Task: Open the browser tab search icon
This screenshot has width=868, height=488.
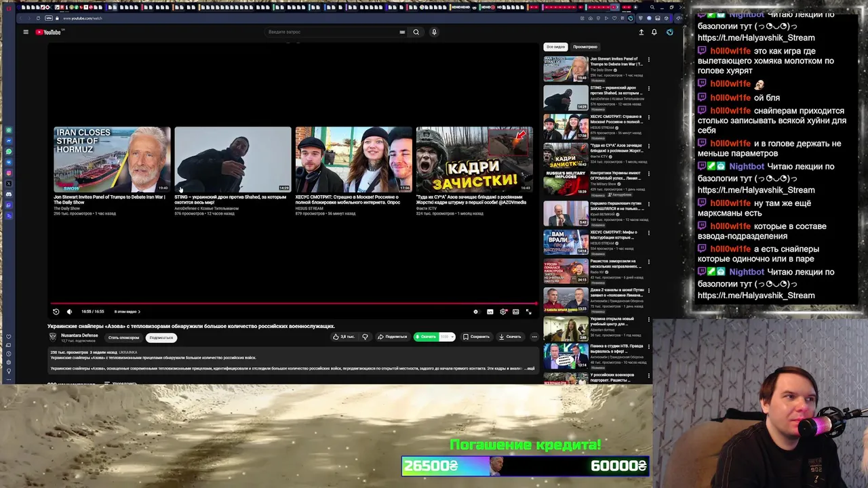Action: (652, 7)
